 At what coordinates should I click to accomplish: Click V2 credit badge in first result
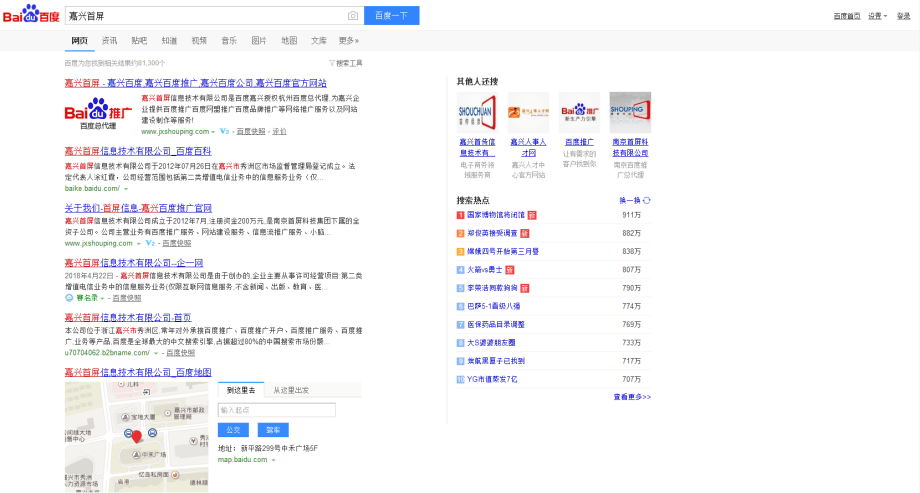pos(225,131)
